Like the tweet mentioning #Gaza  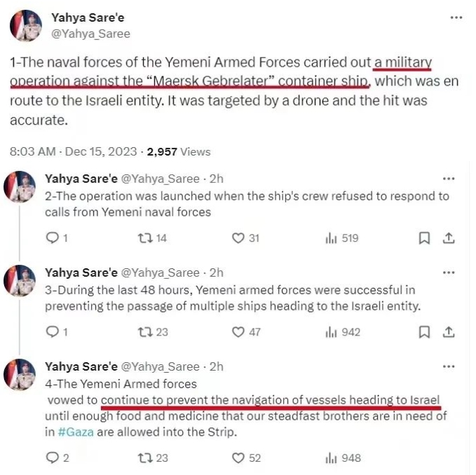238,457
